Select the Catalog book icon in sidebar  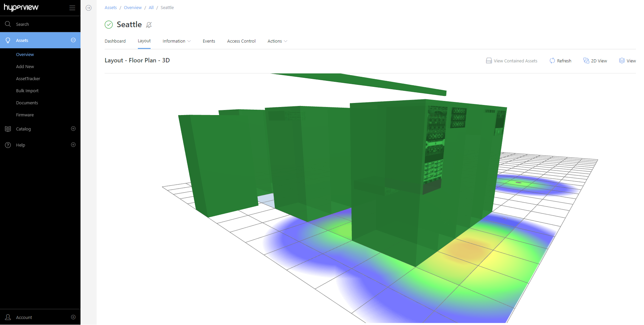8,129
